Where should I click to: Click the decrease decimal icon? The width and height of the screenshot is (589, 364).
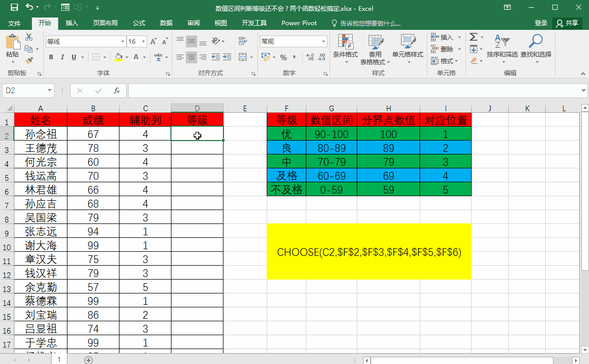(x=322, y=57)
